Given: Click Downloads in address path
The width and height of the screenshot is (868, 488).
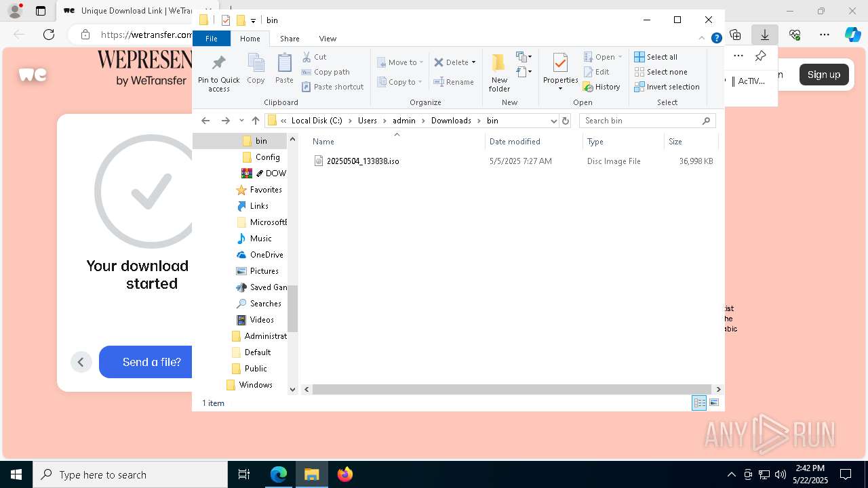Looking at the screenshot, I should 451,121.
